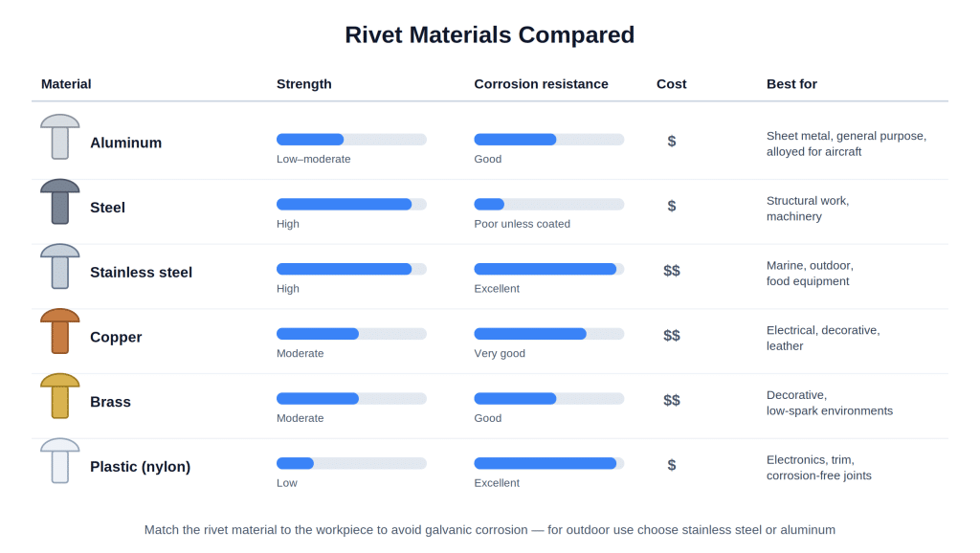The image size is (980, 553).
Task: Click the Aluminum rivet icon
Action: (60, 137)
